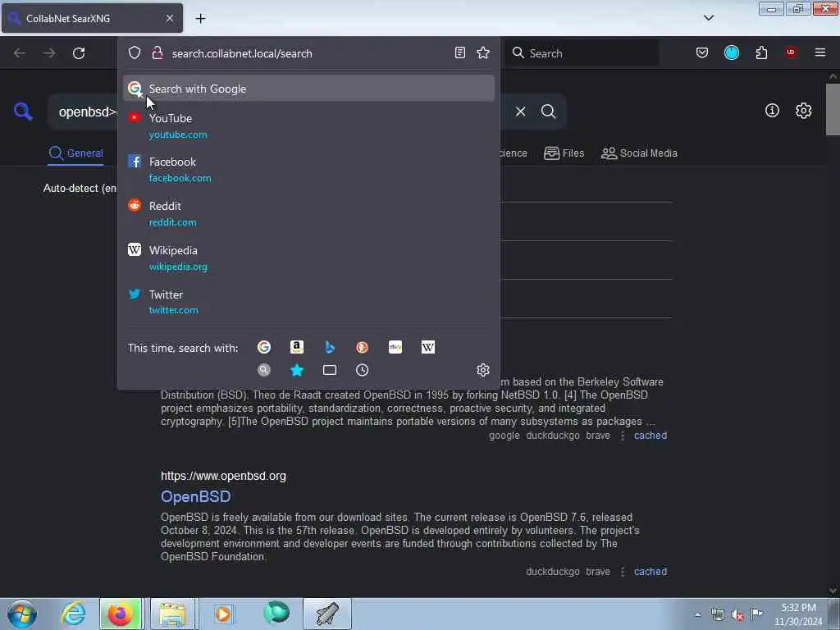Open cached link for openbsd.org result

pos(651,572)
